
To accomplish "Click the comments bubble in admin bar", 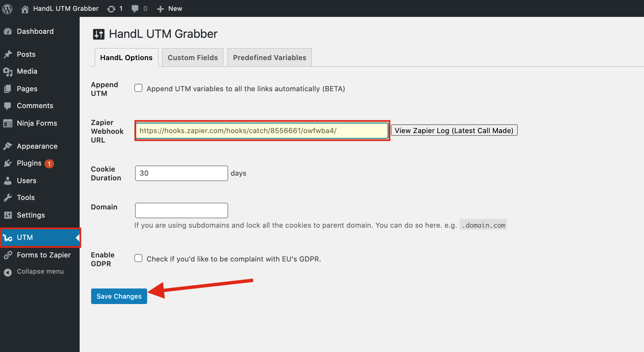I will pyautogui.click(x=135, y=9).
